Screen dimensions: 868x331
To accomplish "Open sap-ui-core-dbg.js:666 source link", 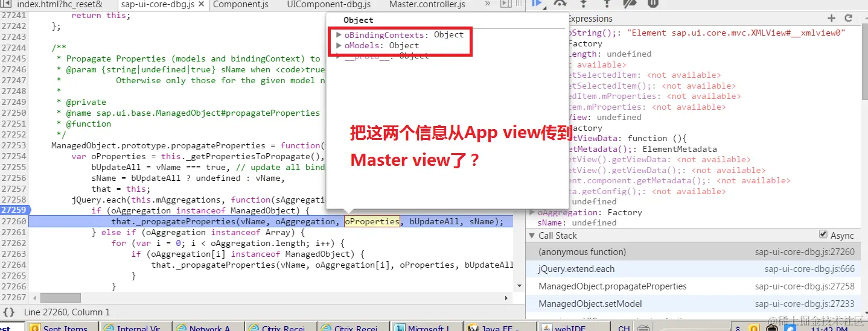I will tap(809, 269).
